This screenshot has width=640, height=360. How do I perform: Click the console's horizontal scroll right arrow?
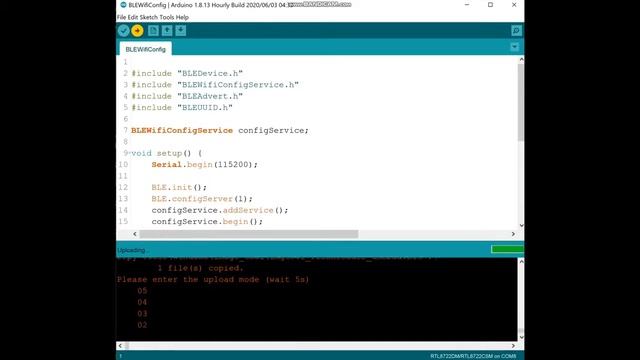click(x=513, y=346)
